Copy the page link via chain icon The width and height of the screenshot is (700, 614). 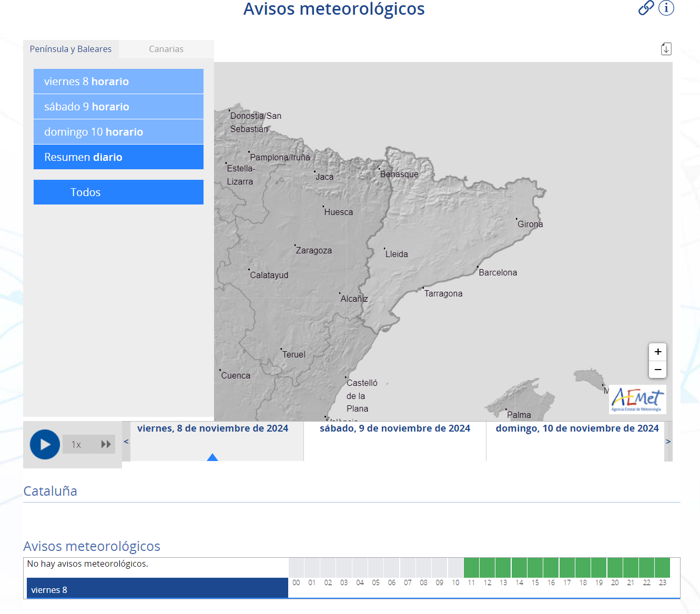(x=646, y=8)
